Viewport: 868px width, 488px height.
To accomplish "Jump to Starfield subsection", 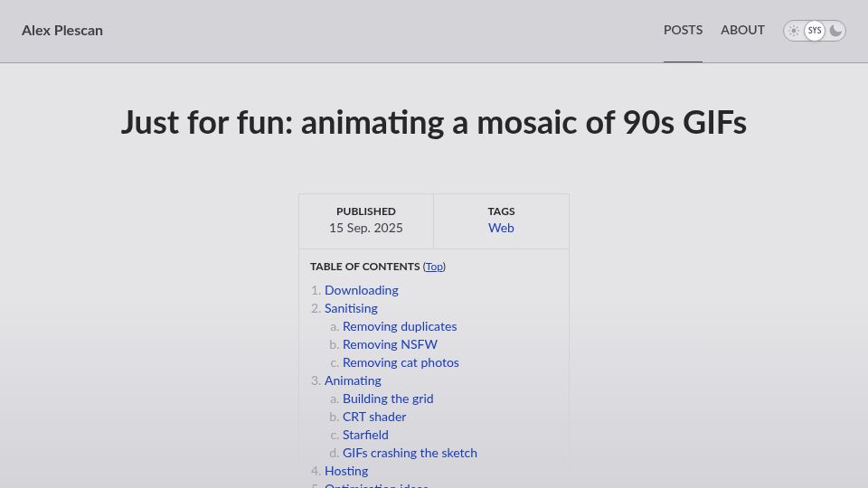I will (365, 435).
